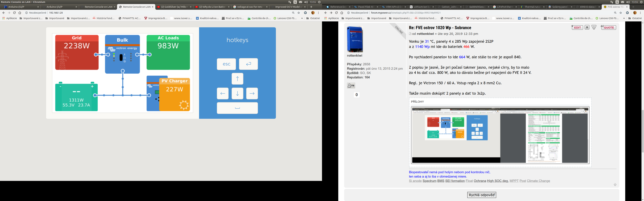This screenshot has height=201, width=644.
Task: Click the right arrow hotkey
Action: click(x=252, y=94)
